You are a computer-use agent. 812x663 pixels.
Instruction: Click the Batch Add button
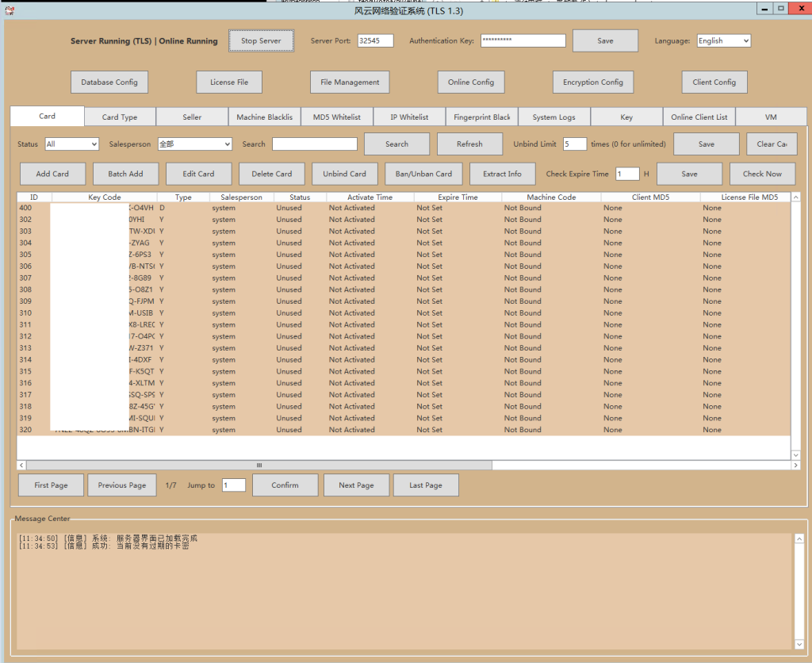(125, 174)
